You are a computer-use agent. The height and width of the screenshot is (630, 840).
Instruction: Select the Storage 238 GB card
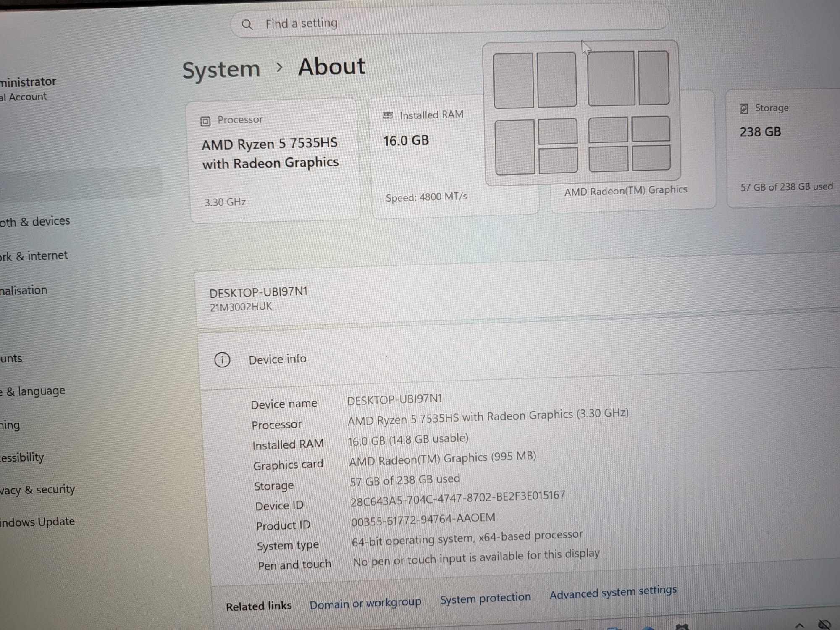point(784,148)
